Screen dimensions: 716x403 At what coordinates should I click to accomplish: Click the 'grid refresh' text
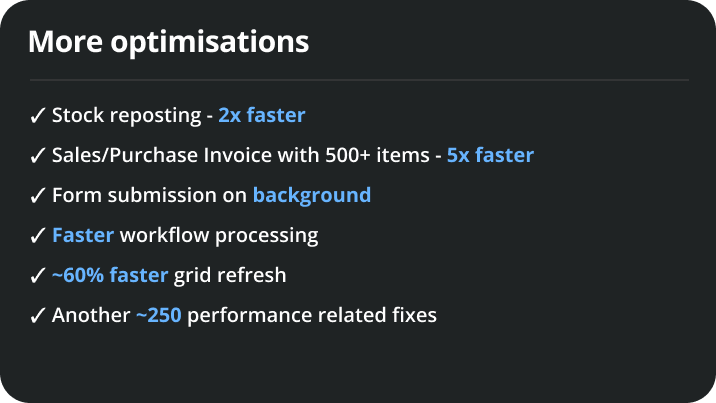230,276
